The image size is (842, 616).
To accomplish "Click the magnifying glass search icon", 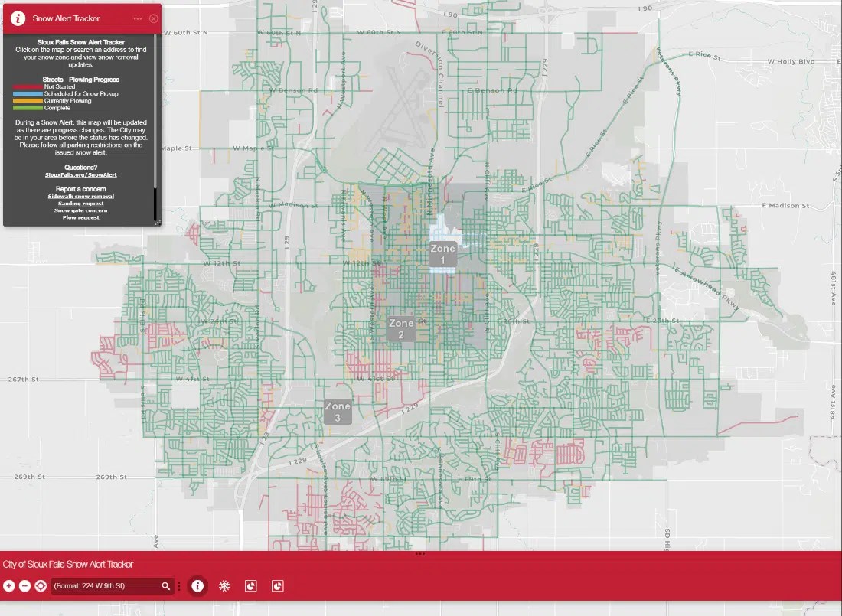I will tap(165, 585).
